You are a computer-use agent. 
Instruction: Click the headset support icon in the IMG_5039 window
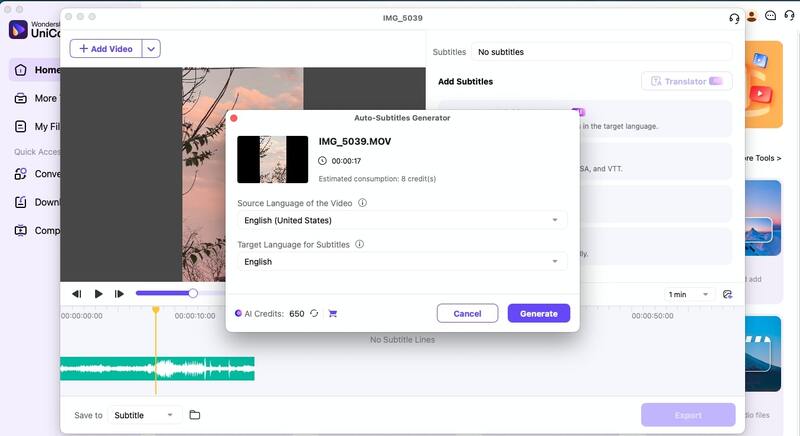click(x=734, y=18)
